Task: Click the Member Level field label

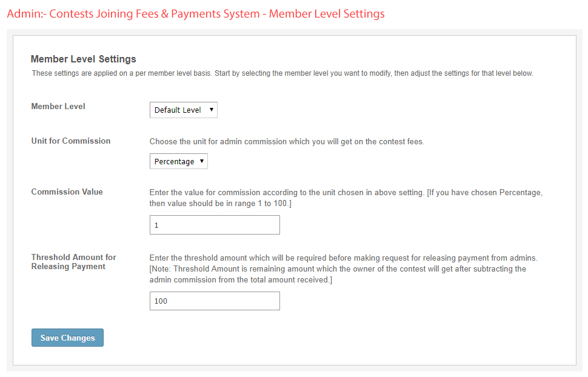Action: point(58,106)
